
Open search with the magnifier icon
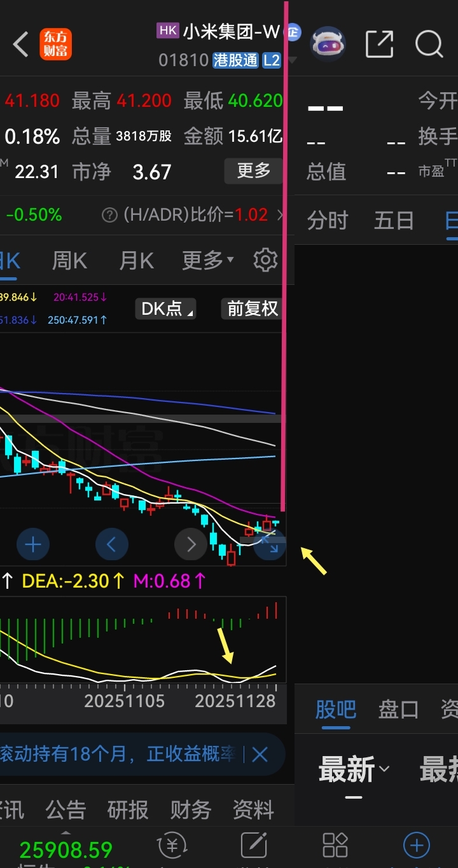pos(429,44)
